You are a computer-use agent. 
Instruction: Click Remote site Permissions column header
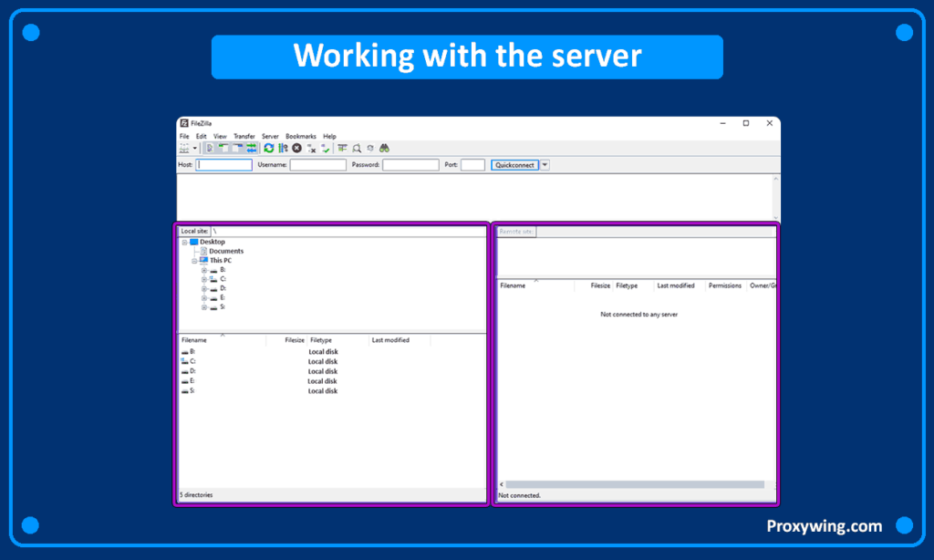pyautogui.click(x=725, y=286)
